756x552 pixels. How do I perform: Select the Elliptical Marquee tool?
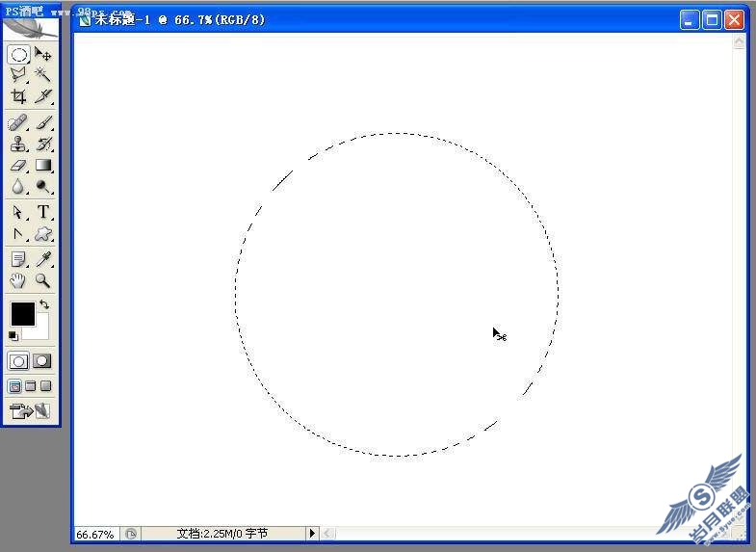click(x=19, y=55)
